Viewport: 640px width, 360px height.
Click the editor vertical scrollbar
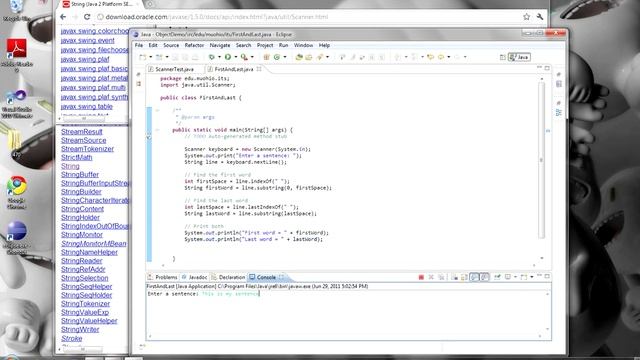pyautogui.click(x=542, y=160)
